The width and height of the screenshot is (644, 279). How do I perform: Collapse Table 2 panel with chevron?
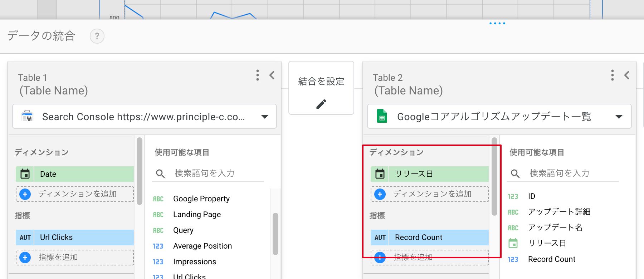pos(627,75)
